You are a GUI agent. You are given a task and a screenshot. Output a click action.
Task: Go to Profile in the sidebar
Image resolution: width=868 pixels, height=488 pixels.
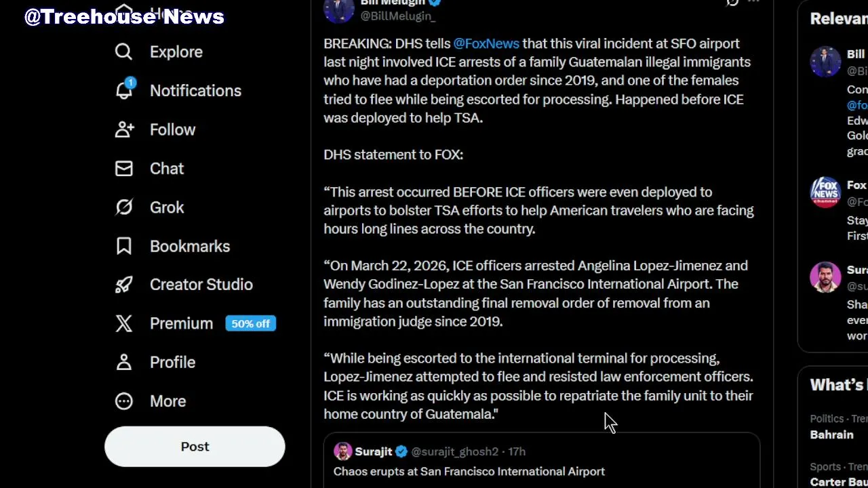pyautogui.click(x=172, y=363)
